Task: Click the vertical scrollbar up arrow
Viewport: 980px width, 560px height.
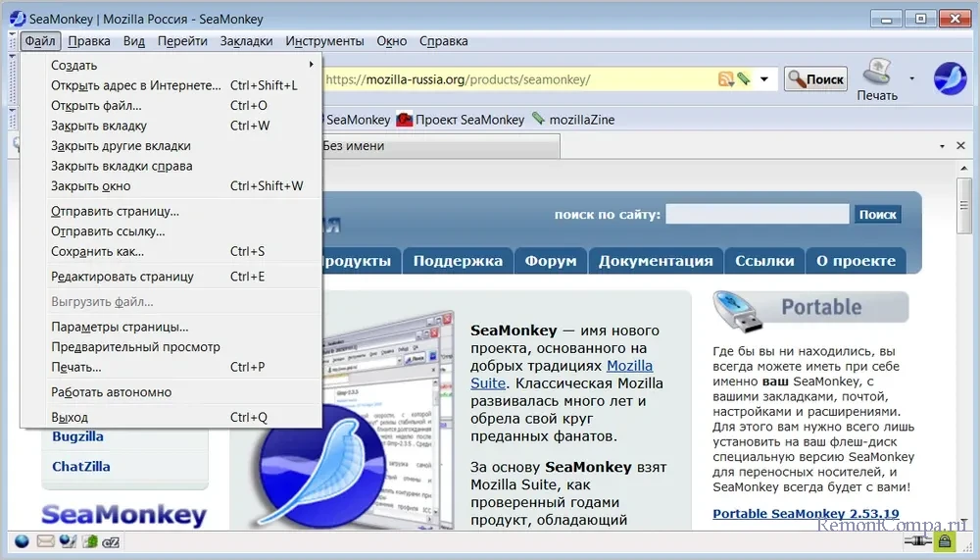Action: (963, 169)
